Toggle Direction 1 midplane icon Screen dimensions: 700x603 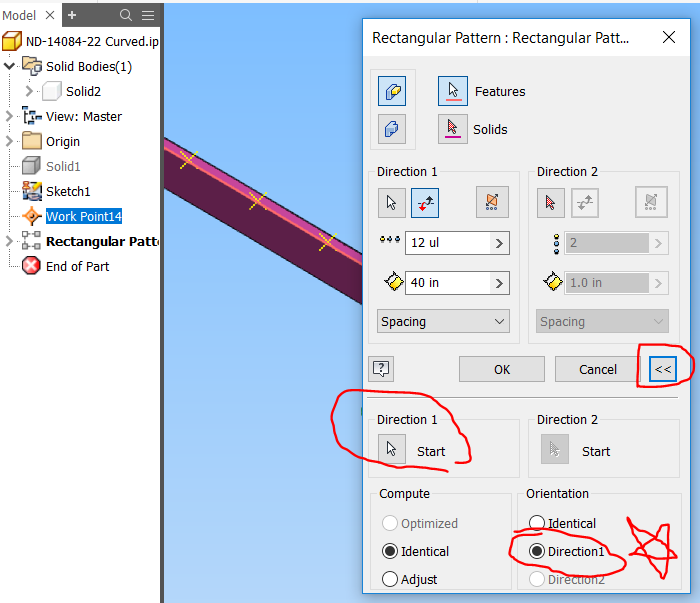[x=492, y=202]
